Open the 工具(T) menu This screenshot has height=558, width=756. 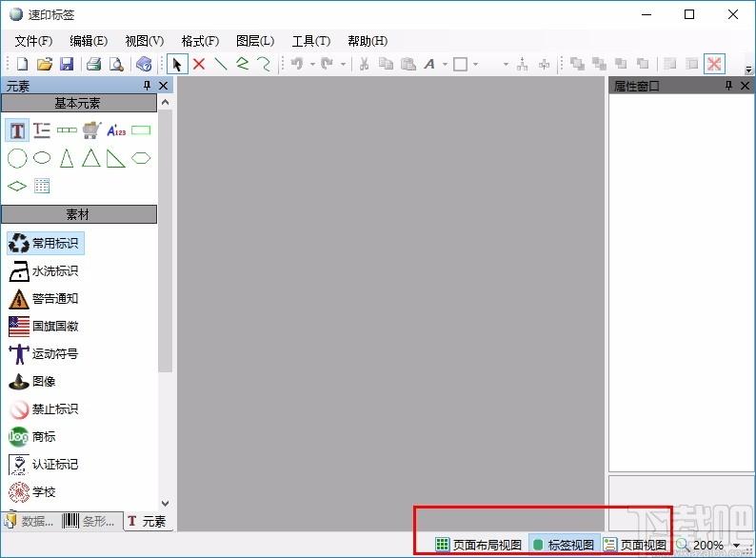tap(311, 41)
